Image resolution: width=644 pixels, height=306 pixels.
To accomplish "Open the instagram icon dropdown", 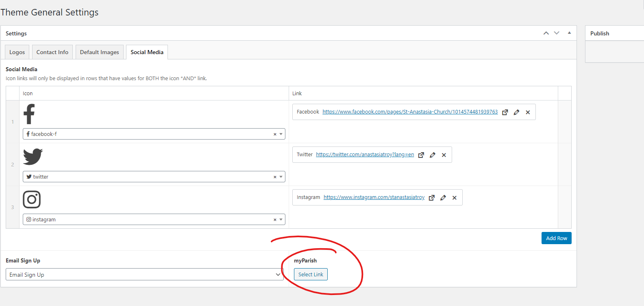I will click(281, 220).
